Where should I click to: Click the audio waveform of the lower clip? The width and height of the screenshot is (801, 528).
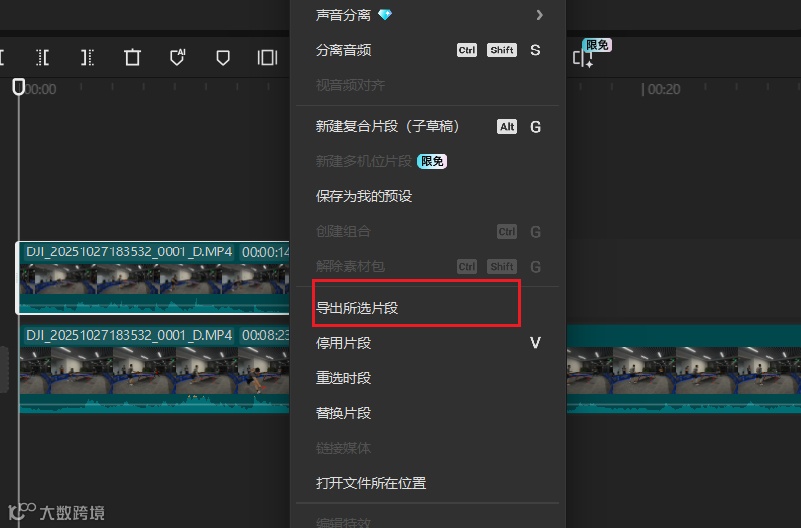pos(154,403)
